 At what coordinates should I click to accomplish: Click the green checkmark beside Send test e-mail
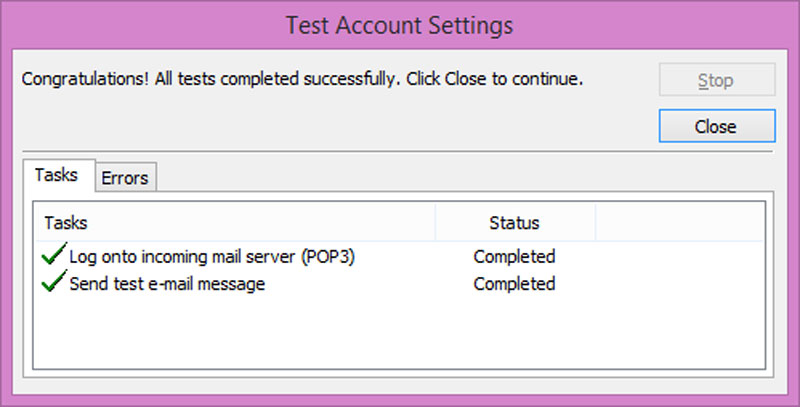(x=54, y=281)
